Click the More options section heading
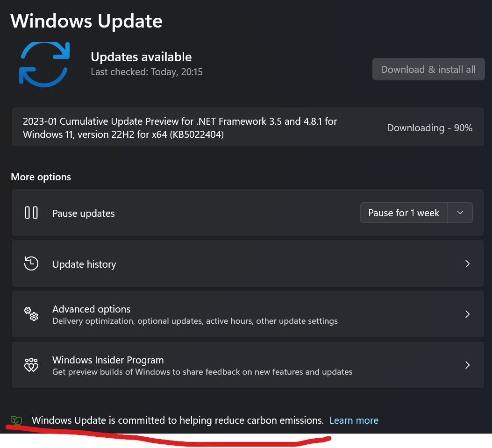This screenshot has height=448, width=492. (x=41, y=177)
